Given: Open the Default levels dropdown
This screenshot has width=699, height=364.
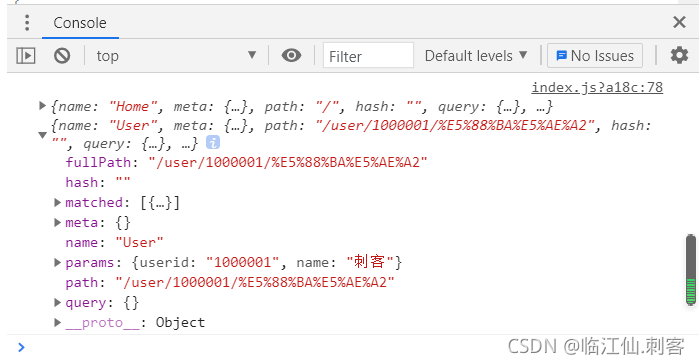Looking at the screenshot, I should 476,56.
